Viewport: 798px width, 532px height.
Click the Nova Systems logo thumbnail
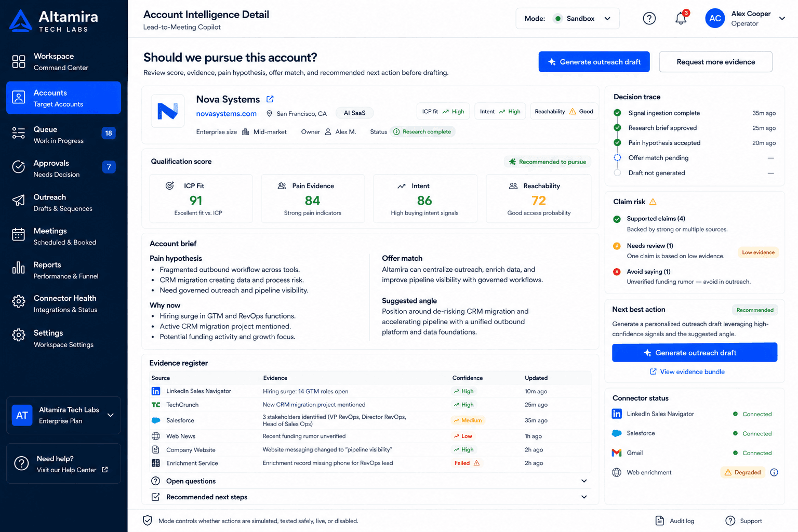coord(168,111)
